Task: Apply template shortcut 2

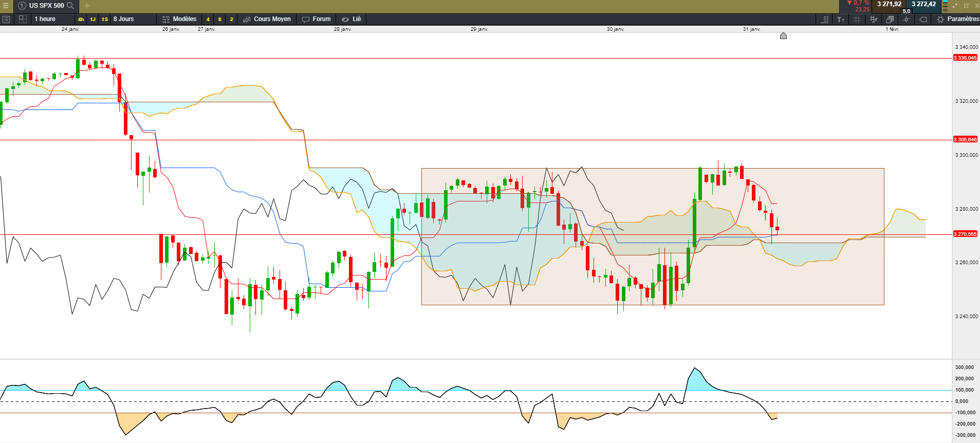Action: (x=231, y=19)
